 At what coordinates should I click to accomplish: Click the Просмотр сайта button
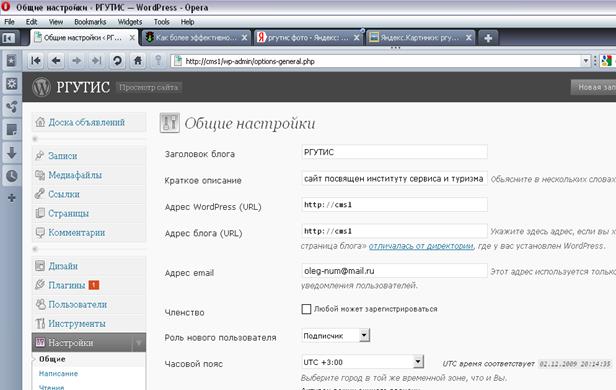pos(148,87)
